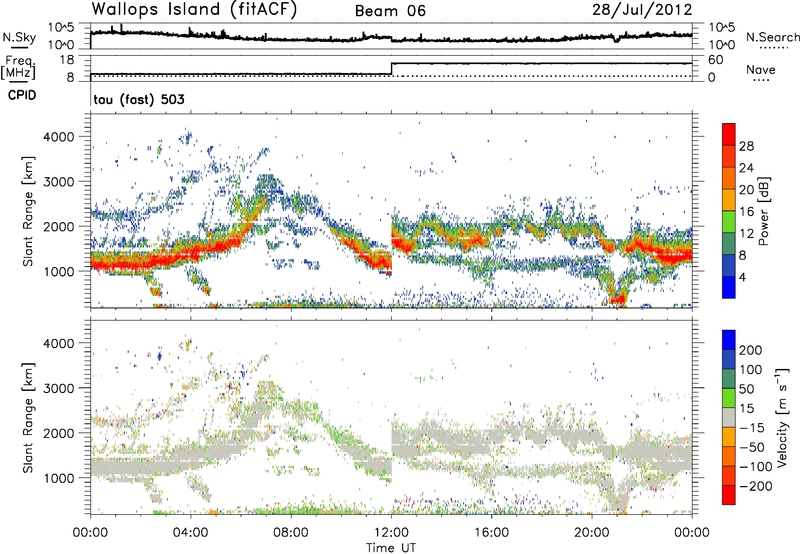Click the "200" Velocity colorbar label

pos(751,350)
